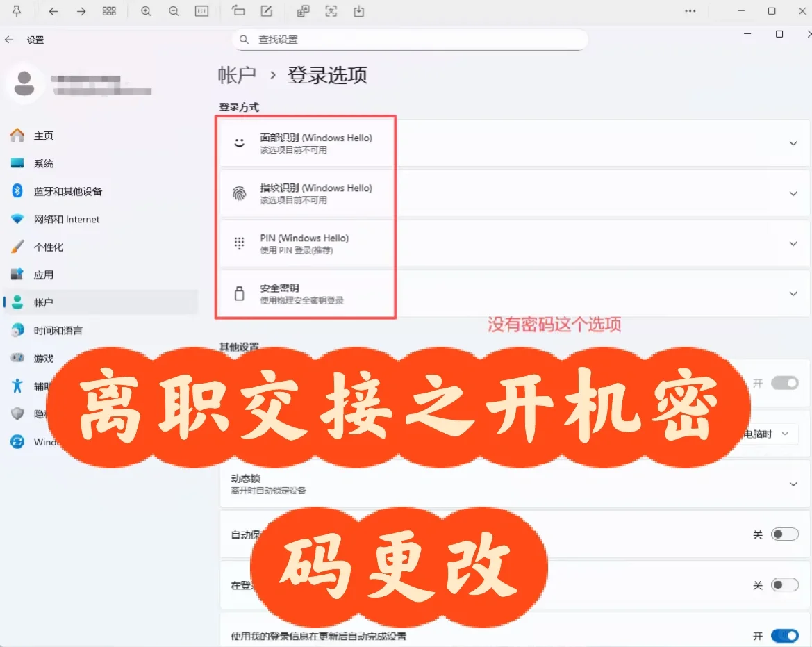Click the 查找设置 search field
The width and height of the screenshot is (812, 647).
tap(410, 40)
